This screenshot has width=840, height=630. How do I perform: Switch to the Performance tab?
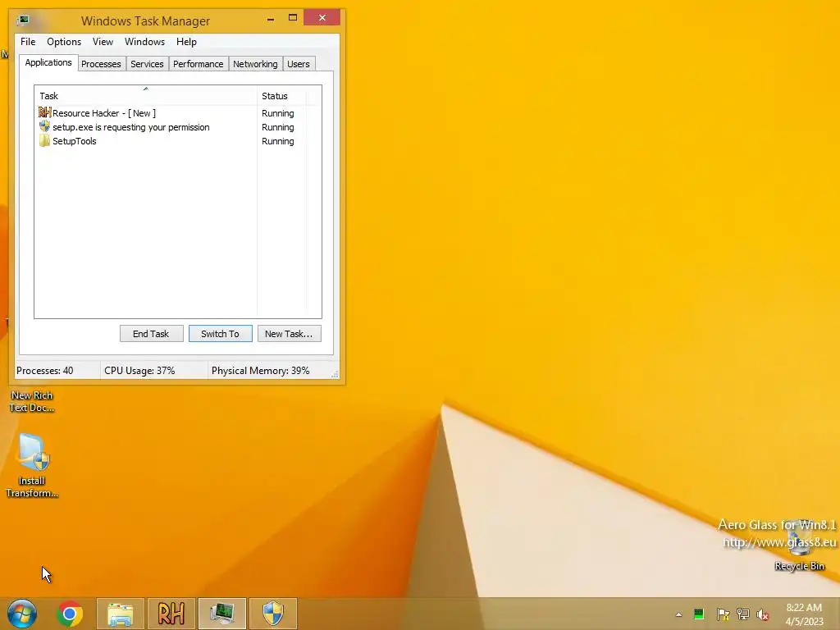pyautogui.click(x=199, y=64)
